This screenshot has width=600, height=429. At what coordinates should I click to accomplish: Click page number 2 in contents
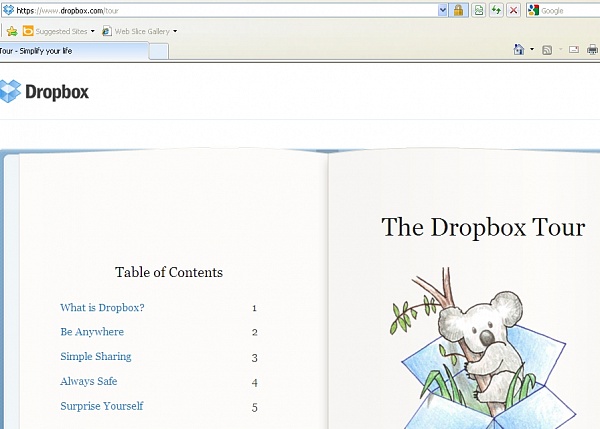(x=255, y=333)
